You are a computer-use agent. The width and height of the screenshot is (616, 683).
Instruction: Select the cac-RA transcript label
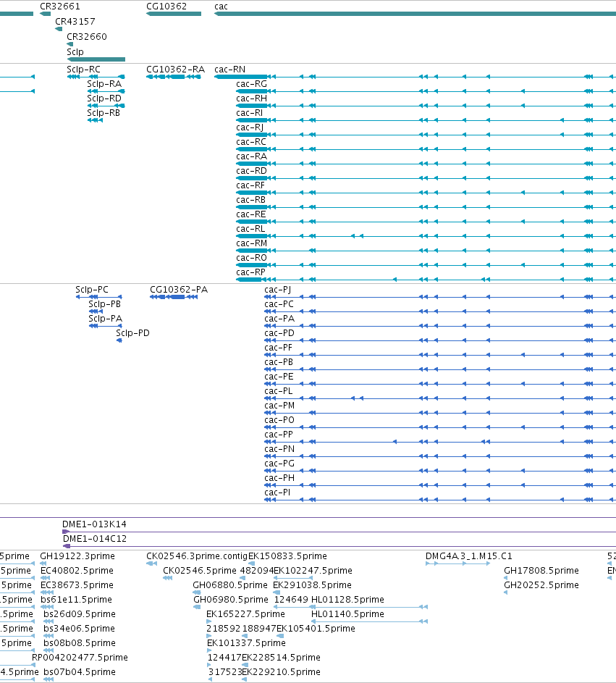point(252,156)
